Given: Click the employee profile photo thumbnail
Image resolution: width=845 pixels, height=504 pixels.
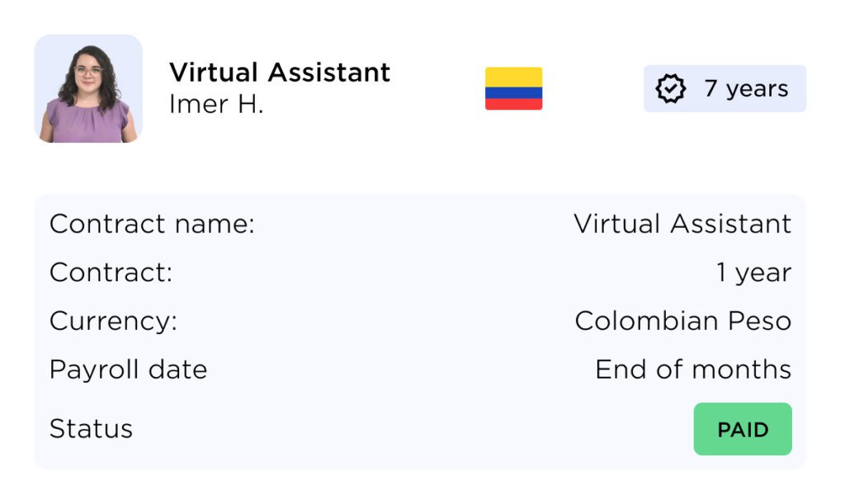Looking at the screenshot, I should 88,88.
